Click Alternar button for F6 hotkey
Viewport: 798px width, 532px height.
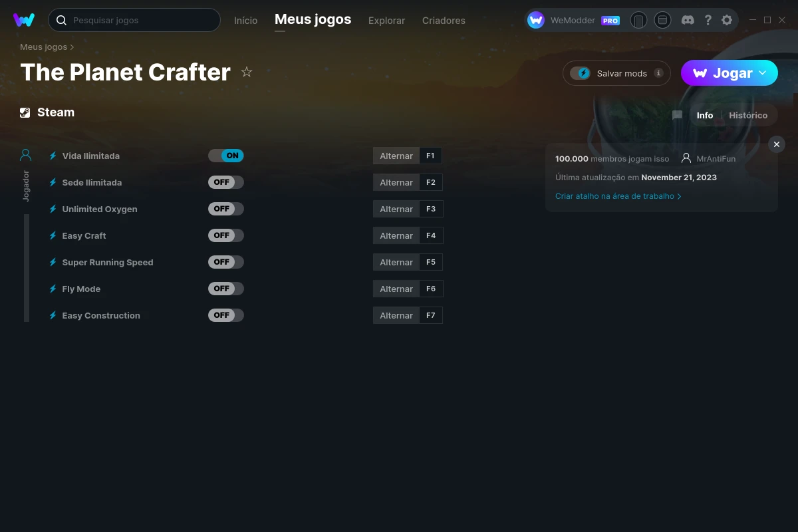point(396,289)
